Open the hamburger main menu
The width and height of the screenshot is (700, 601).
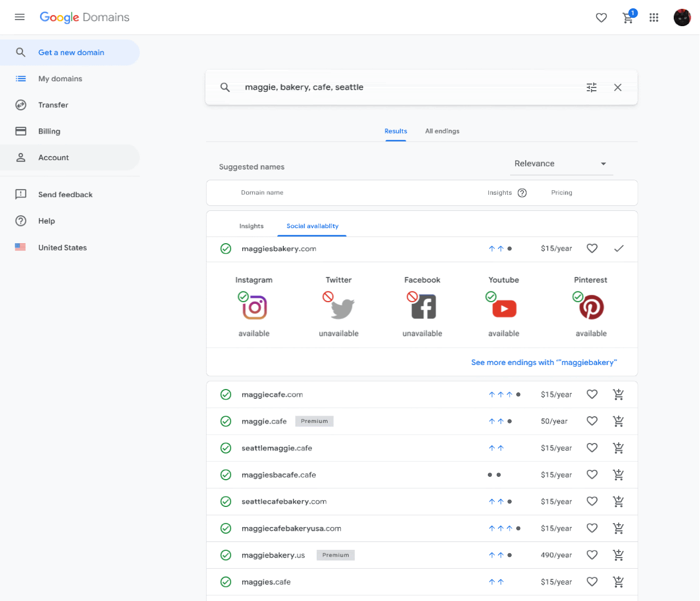point(19,17)
